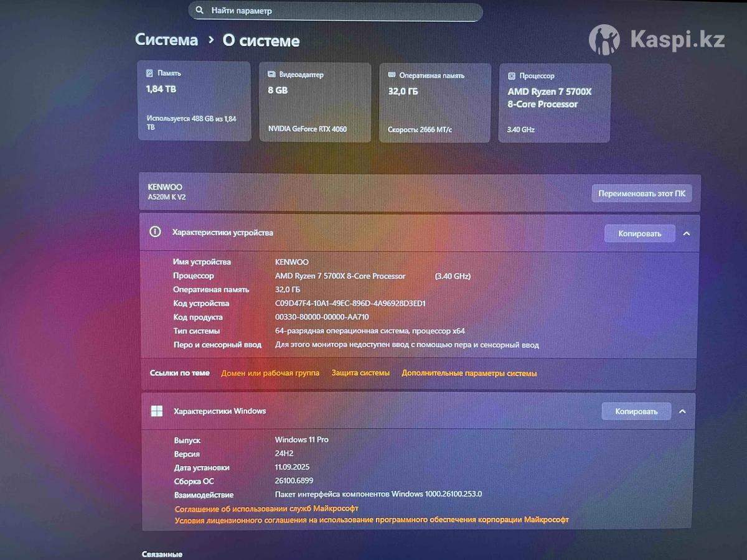Click the info icon beside Характеристики устройства
This screenshot has height=560, width=747.
[156, 232]
